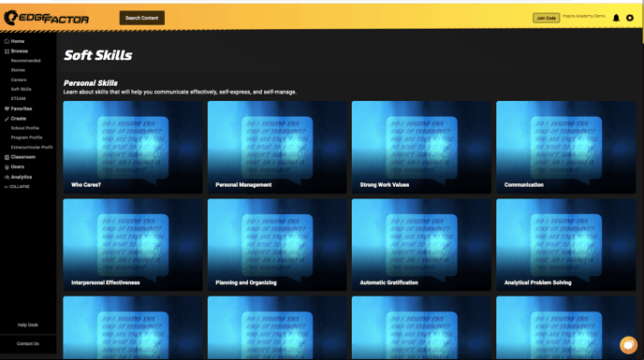Image resolution: width=644 pixels, height=360 pixels.
Task: Click the Analytics icon in sidebar
Action: 7,178
